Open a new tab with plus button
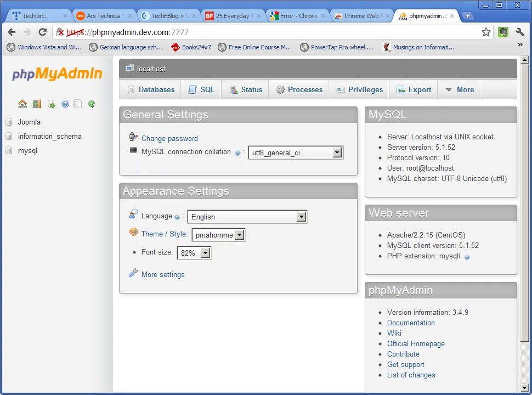Screen dimensions: 532x395 467,16
